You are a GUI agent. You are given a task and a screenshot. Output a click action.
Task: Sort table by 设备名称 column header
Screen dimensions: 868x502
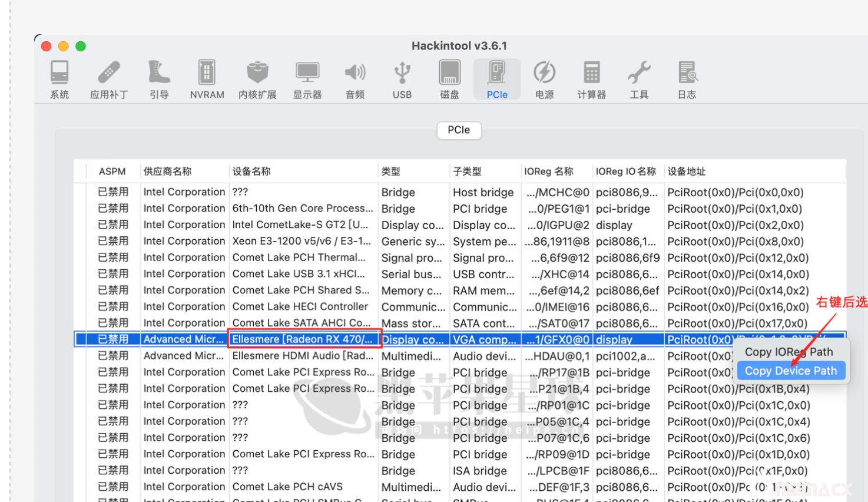[251, 171]
